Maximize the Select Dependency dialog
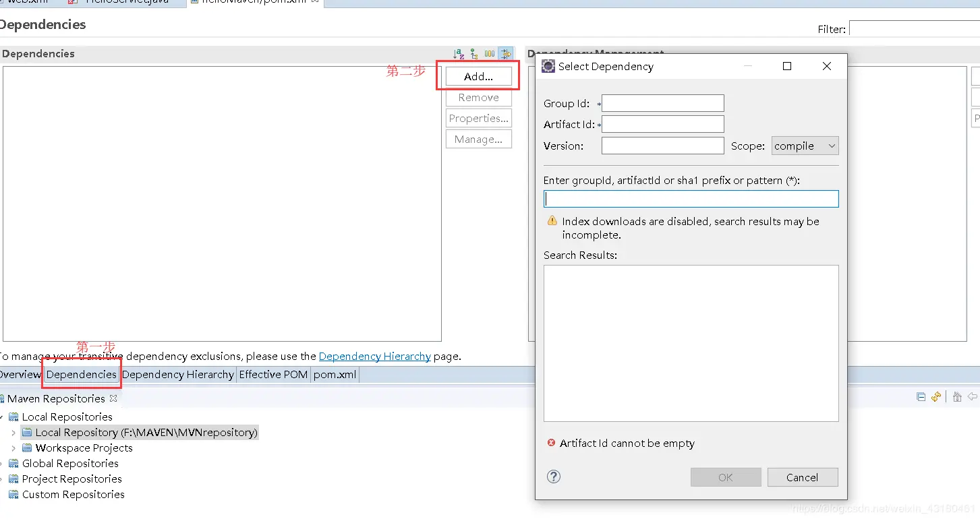This screenshot has width=980, height=521. (787, 66)
